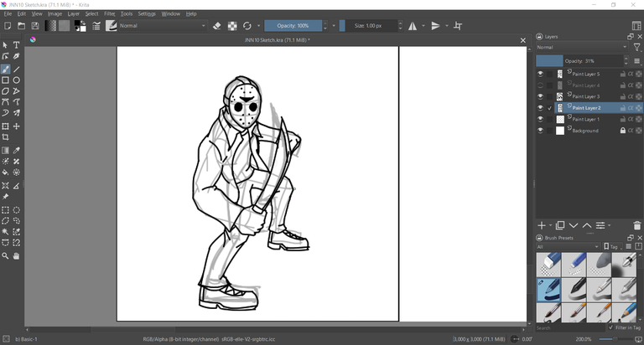The image size is (644, 345).
Task: Open the brush blending mode dropdown
Action: click(x=162, y=26)
